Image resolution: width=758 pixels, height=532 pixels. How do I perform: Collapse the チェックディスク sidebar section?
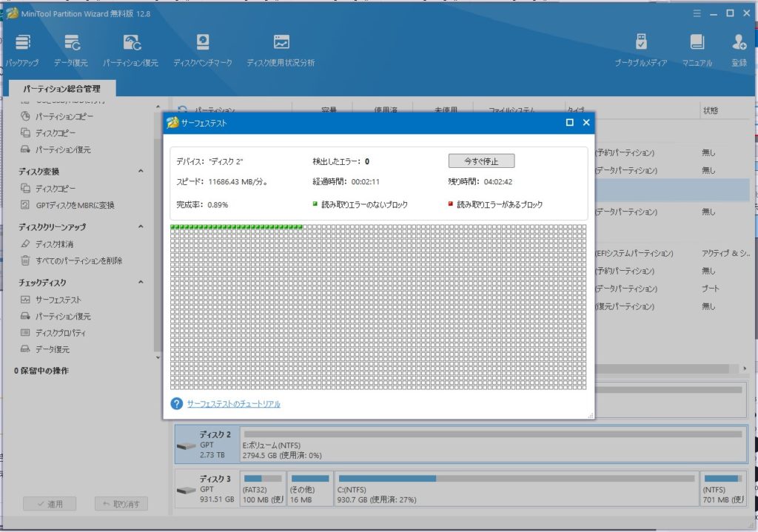(x=141, y=283)
